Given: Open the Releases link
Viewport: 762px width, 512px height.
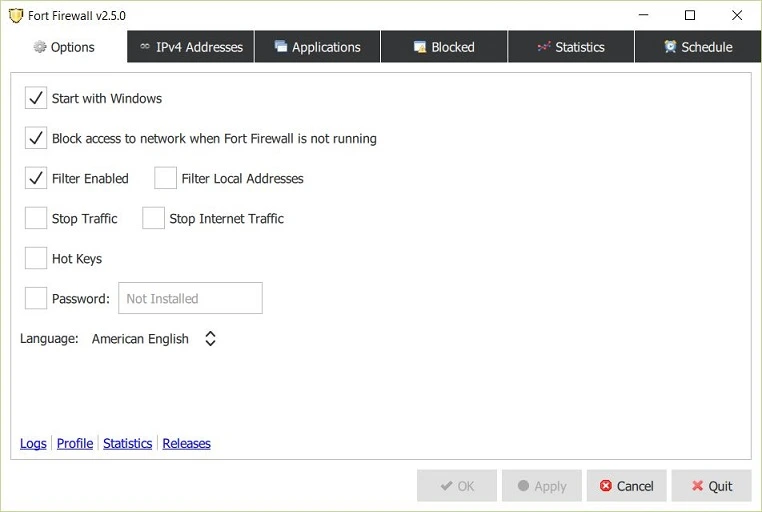Looking at the screenshot, I should (x=187, y=444).
